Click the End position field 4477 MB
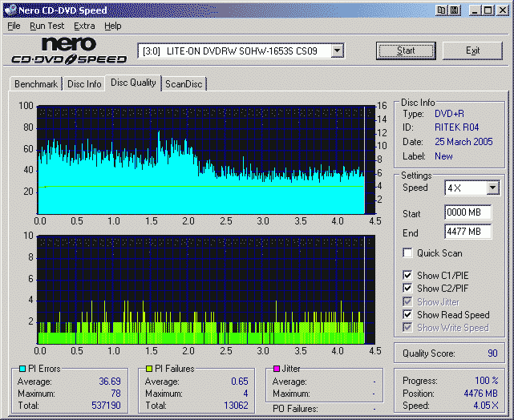Viewport: 514px width, 420px height. (468, 232)
